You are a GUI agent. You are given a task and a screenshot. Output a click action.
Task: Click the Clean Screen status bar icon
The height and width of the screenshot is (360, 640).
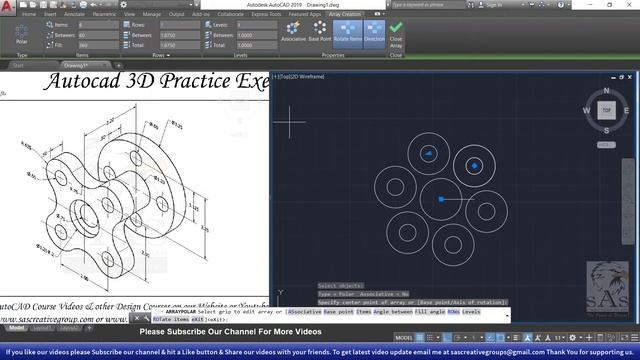(x=624, y=338)
